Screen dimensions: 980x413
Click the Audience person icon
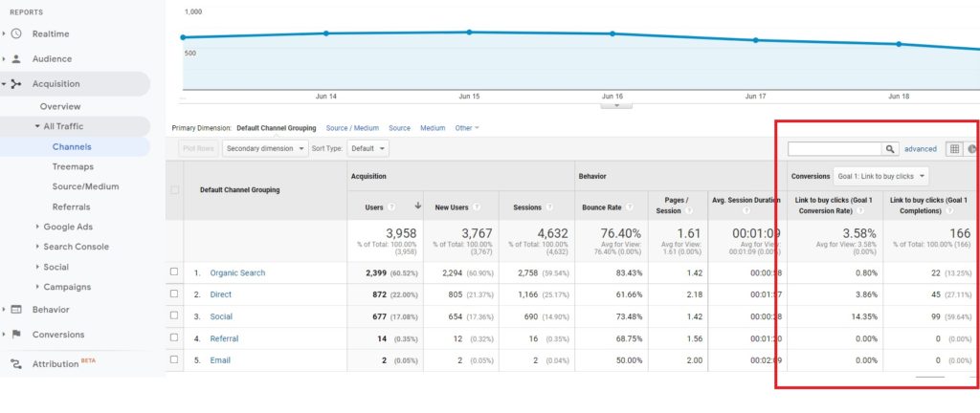[16, 58]
